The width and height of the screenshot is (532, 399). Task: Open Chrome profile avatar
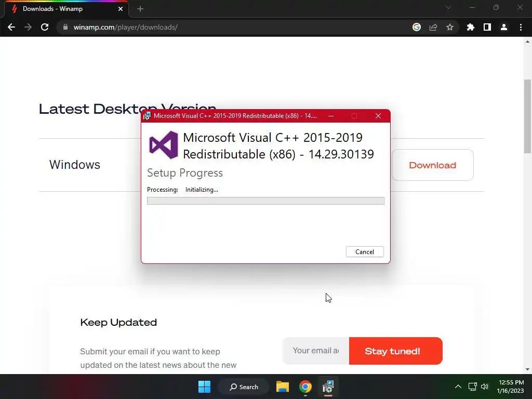[504, 27]
